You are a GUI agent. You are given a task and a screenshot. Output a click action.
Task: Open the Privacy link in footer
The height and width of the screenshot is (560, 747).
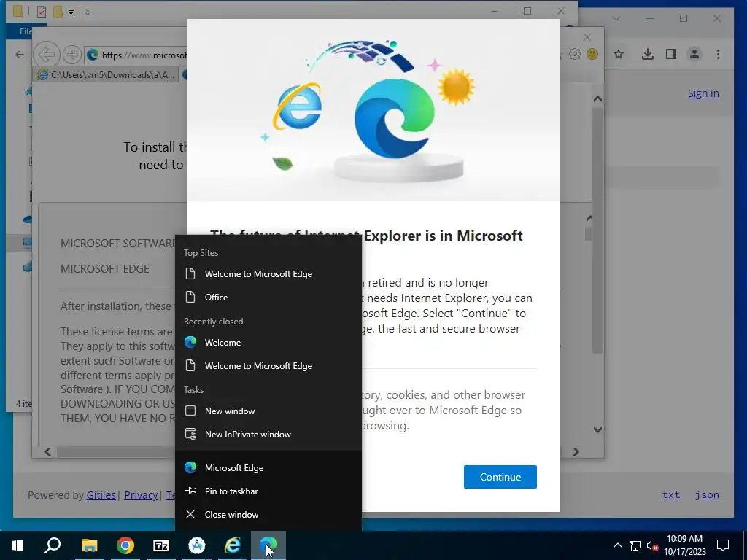click(141, 495)
